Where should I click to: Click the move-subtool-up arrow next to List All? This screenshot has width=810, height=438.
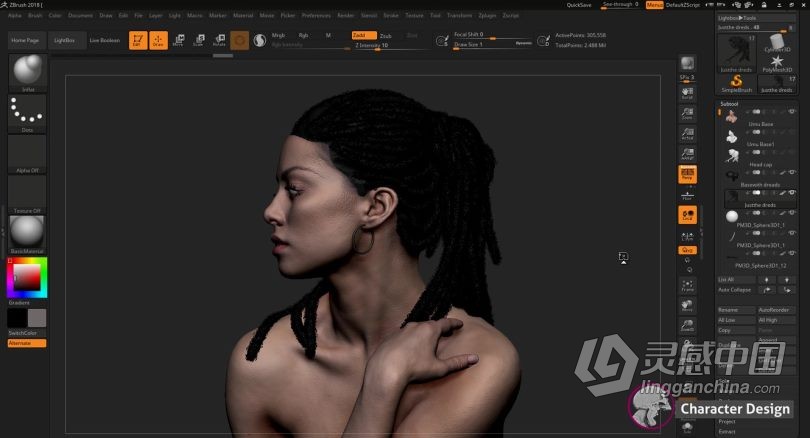tap(767, 279)
